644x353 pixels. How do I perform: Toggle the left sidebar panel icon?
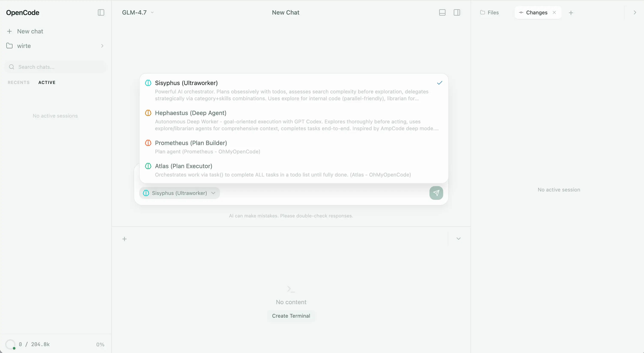coord(101,12)
